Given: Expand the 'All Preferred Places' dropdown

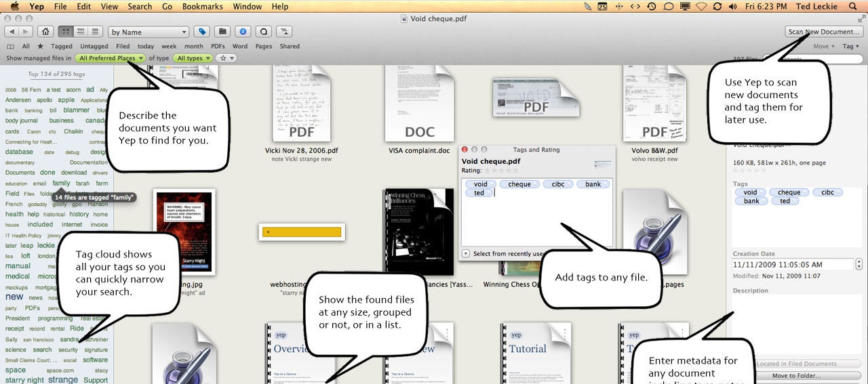Looking at the screenshot, I should 111,58.
